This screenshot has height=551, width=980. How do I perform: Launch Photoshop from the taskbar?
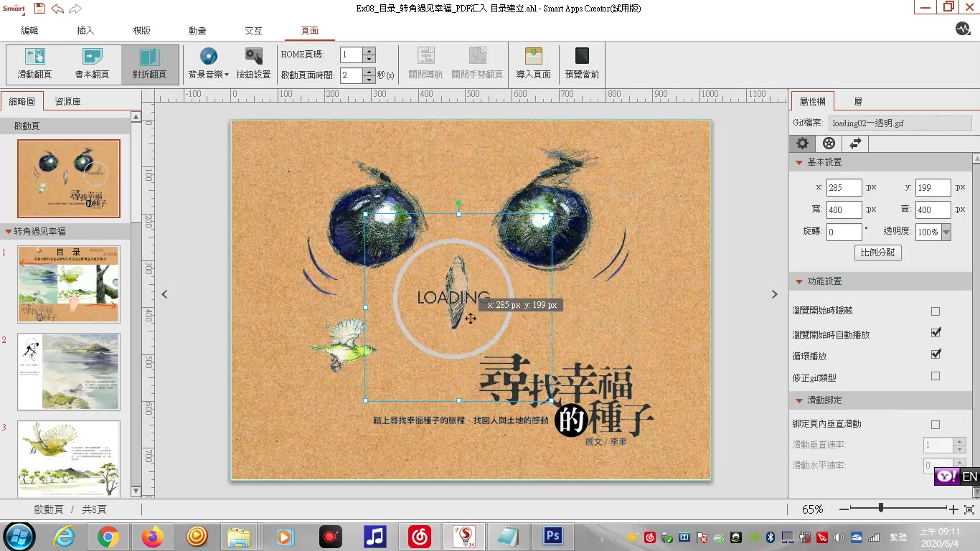(x=552, y=535)
